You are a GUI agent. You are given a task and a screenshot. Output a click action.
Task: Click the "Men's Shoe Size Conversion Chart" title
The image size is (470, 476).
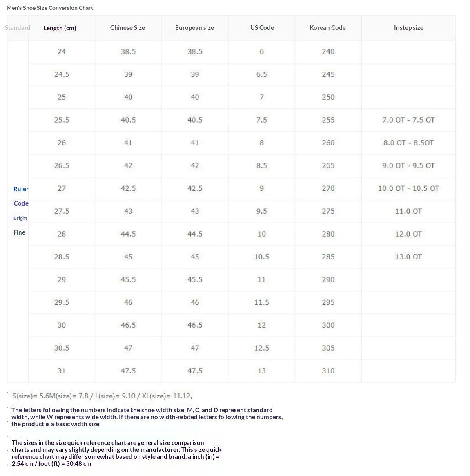[x=50, y=8]
